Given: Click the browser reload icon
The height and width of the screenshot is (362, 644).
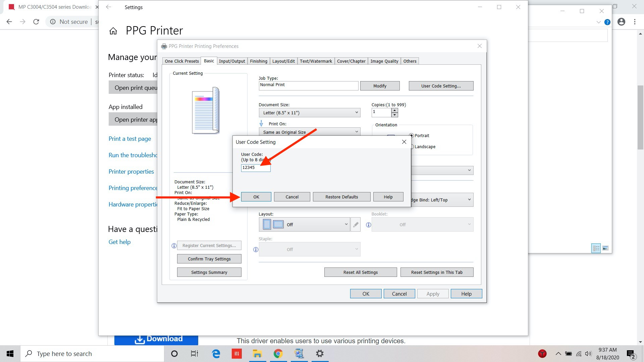Looking at the screenshot, I should point(36,22).
